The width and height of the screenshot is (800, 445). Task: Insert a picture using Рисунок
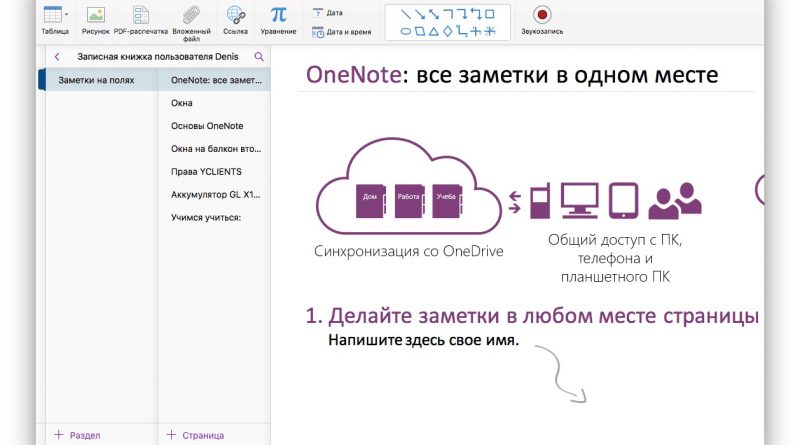pyautogui.click(x=96, y=15)
